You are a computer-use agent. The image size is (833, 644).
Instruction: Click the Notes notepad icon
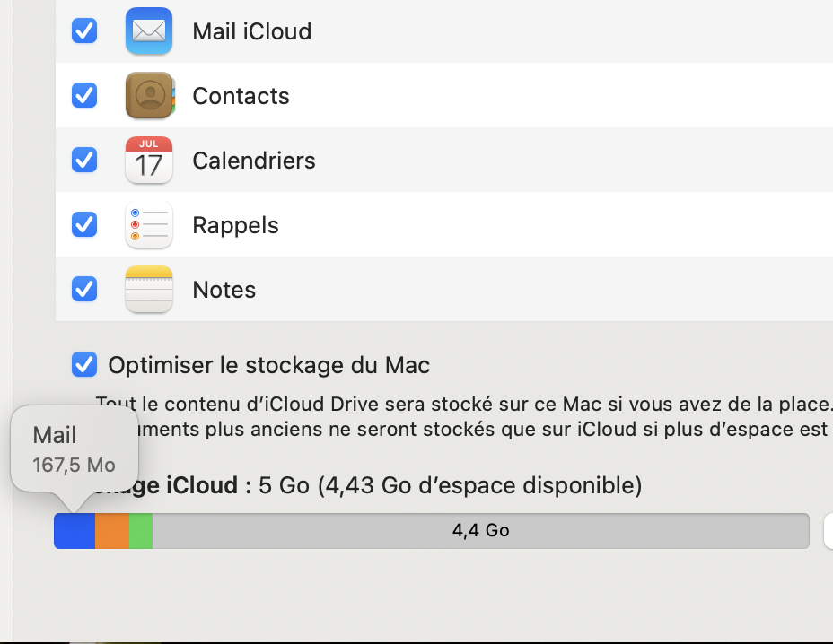pyautogui.click(x=149, y=290)
